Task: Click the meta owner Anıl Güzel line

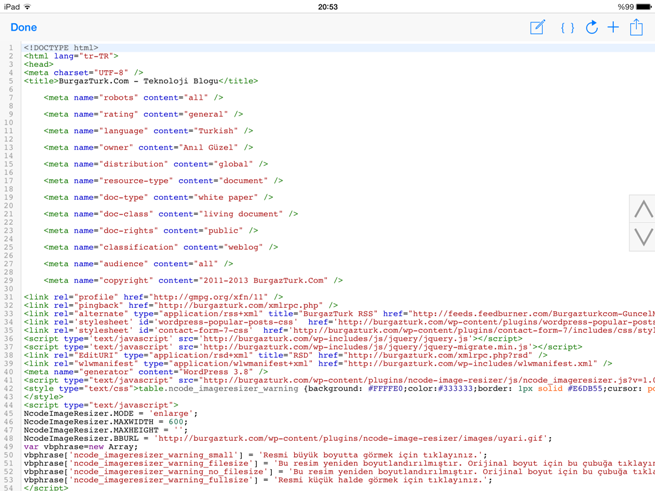Action: tap(148, 148)
